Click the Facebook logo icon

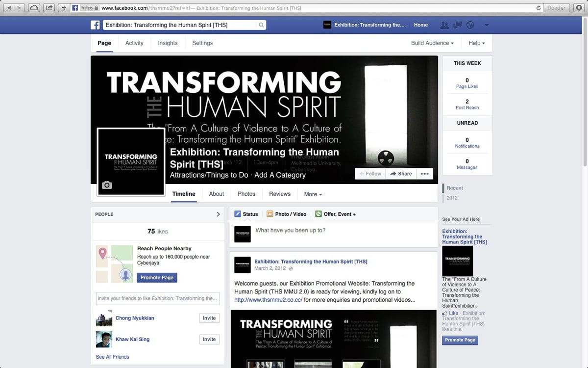pos(96,25)
